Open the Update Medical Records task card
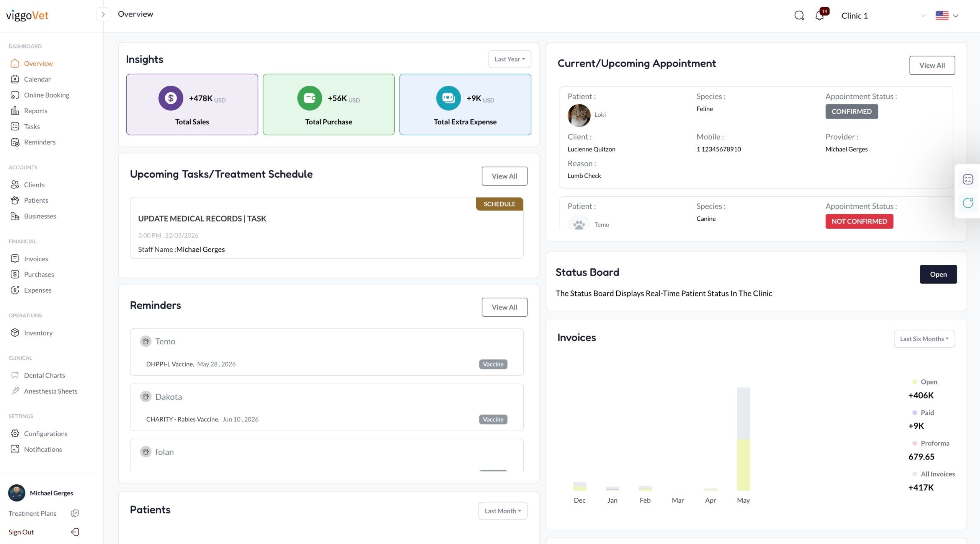 (x=327, y=228)
